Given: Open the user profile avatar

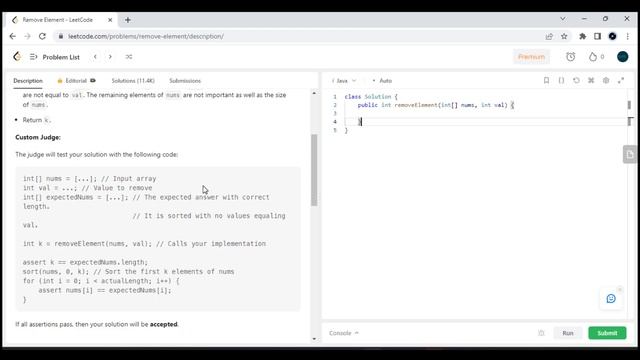Looking at the screenshot, I should pyautogui.click(x=622, y=57).
